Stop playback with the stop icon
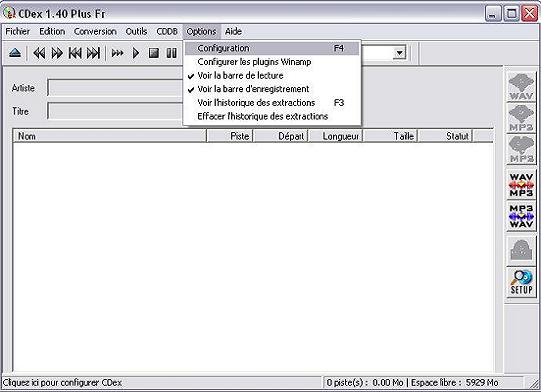The image size is (541, 392). click(154, 53)
